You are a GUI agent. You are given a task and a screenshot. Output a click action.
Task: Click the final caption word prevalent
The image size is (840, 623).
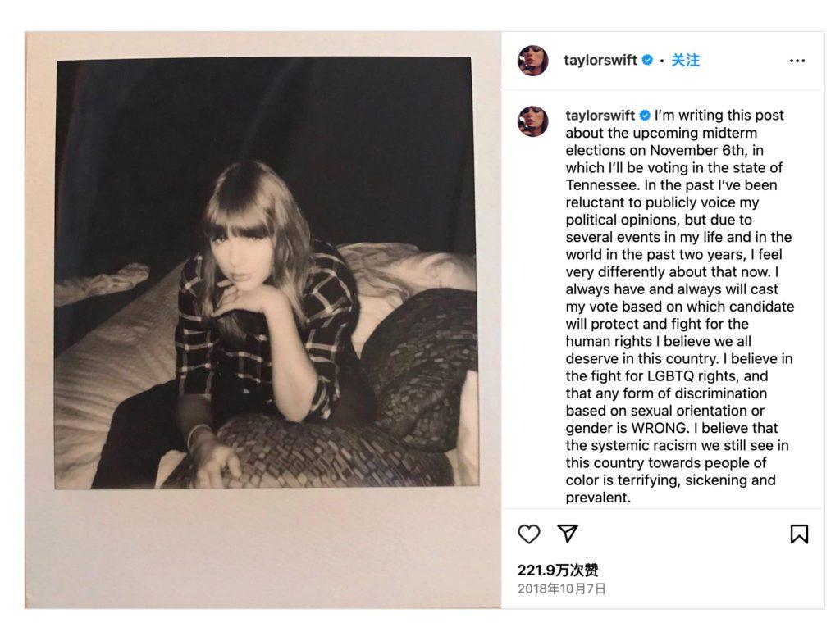[x=597, y=498]
